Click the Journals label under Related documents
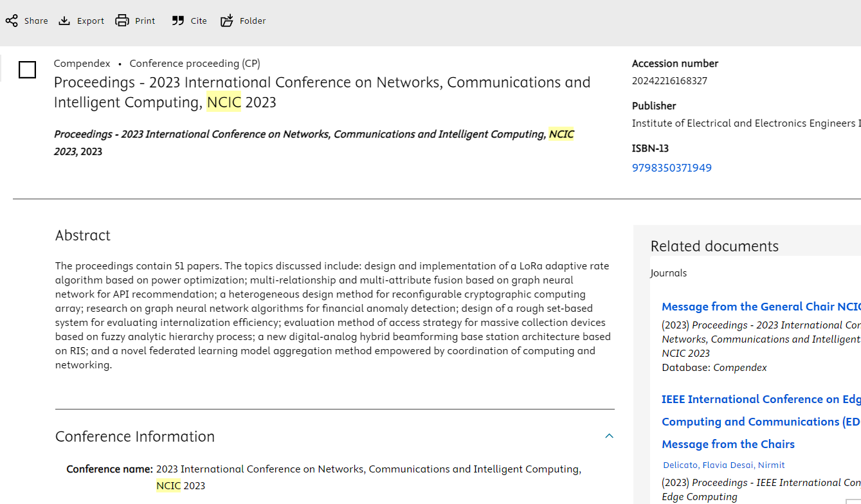Image resolution: width=861 pixels, height=504 pixels. tap(669, 273)
